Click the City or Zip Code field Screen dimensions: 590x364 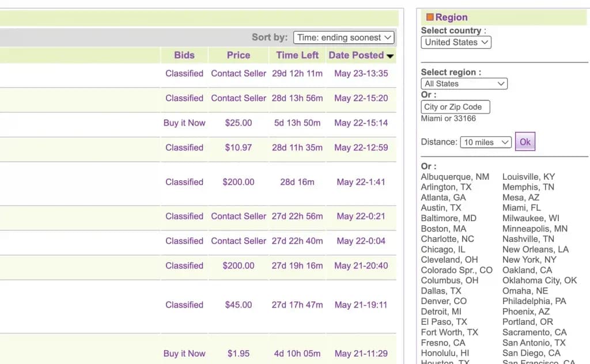click(x=455, y=107)
